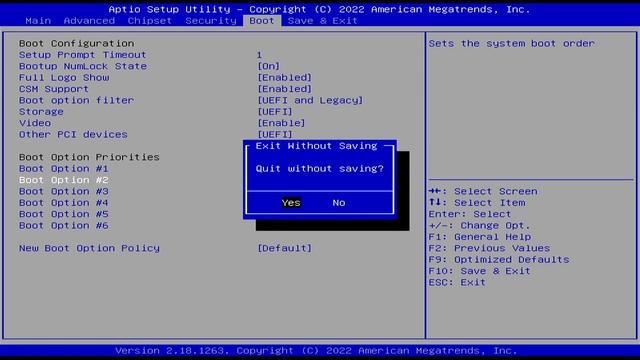The image size is (640, 360).
Task: Go to the Chipset tab
Action: pyautogui.click(x=149, y=21)
